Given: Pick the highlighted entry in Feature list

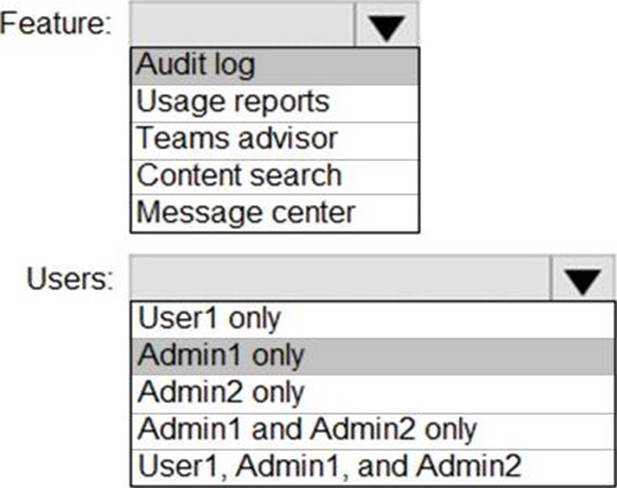Looking at the screenshot, I should point(274,66).
